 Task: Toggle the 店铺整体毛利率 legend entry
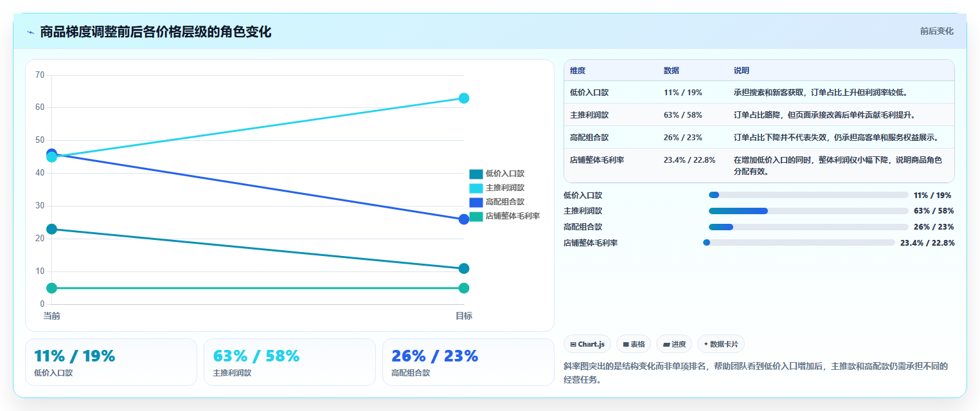tap(504, 216)
